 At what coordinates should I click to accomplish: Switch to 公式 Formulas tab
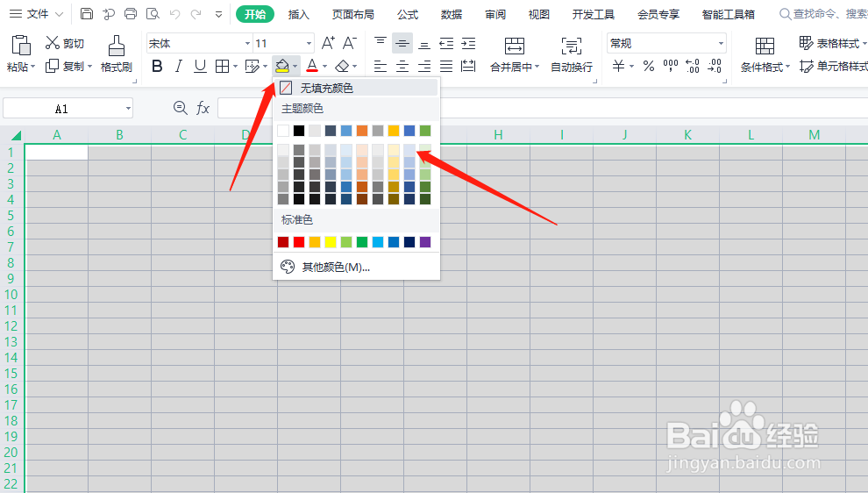pyautogui.click(x=408, y=14)
